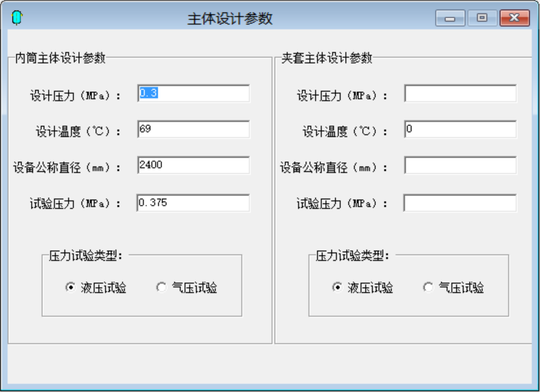Select 气压试验 for the 内筒 pressure test

[161, 288]
